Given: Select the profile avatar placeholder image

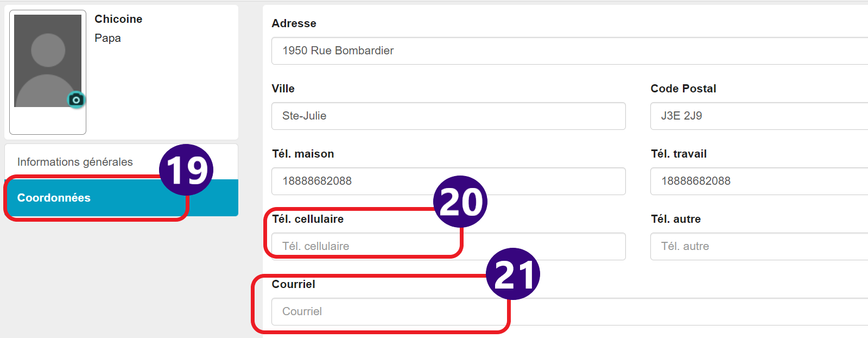Looking at the screenshot, I should pyautogui.click(x=48, y=61).
